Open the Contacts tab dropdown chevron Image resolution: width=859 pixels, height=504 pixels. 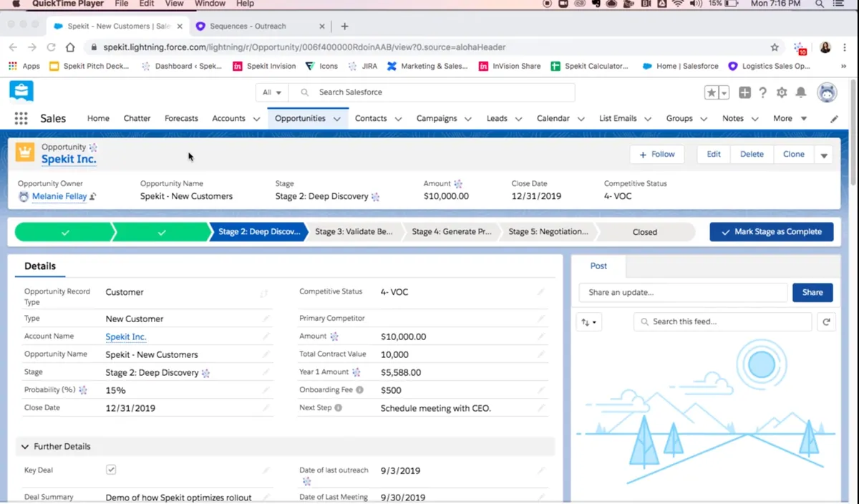tap(398, 119)
